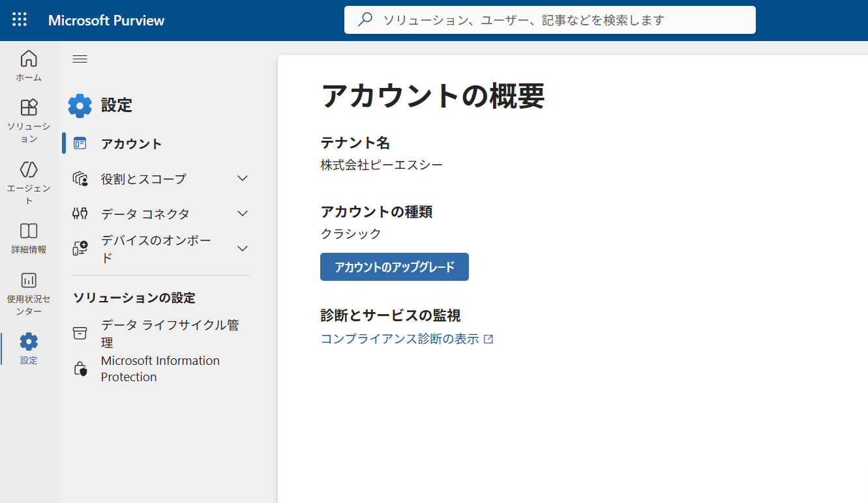
Task: Select the アカウント menu item
Action: [157, 144]
